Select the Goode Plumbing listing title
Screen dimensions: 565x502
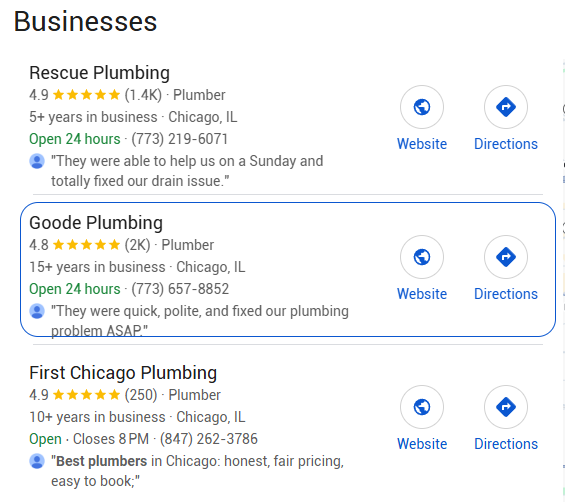(x=96, y=223)
